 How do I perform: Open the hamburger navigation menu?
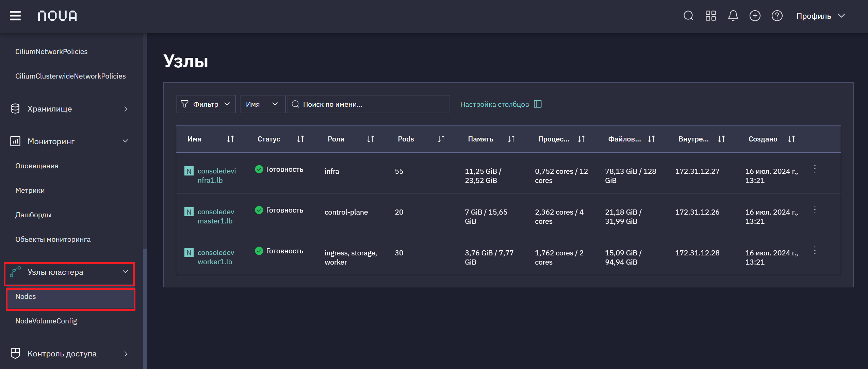tap(15, 16)
